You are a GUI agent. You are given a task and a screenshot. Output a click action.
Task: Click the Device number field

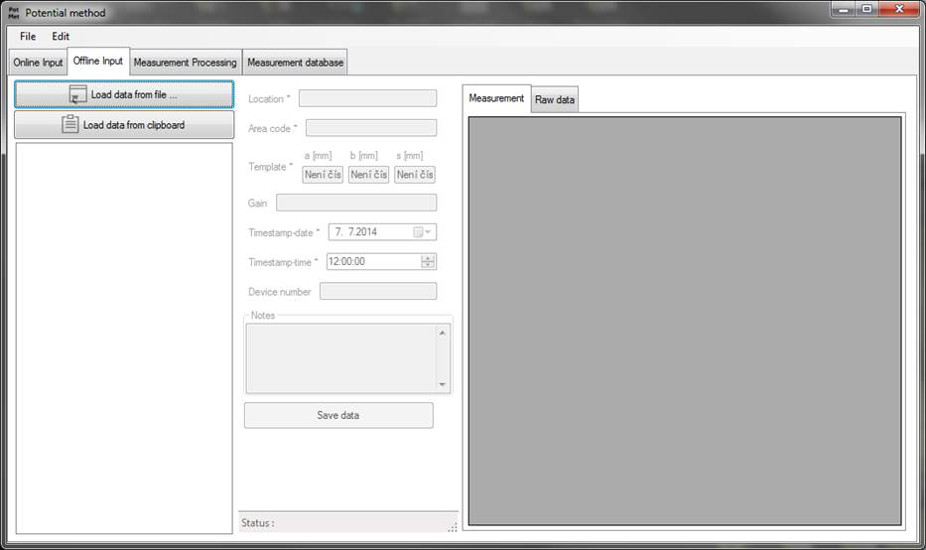click(377, 292)
